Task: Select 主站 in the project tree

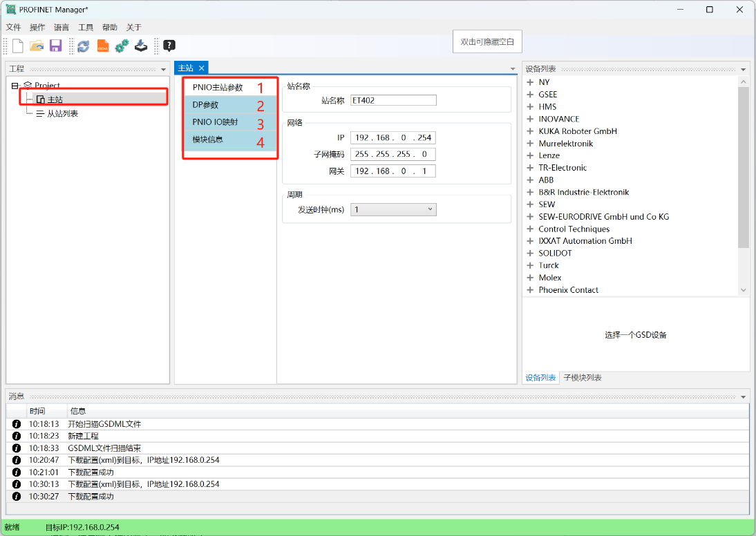Action: pyautogui.click(x=55, y=99)
